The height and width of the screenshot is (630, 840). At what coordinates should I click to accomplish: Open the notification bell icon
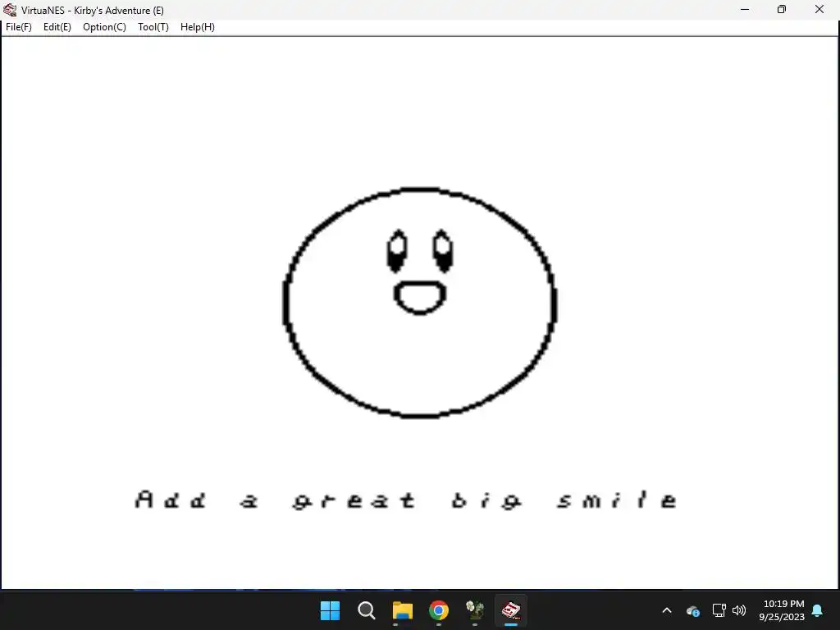(818, 610)
